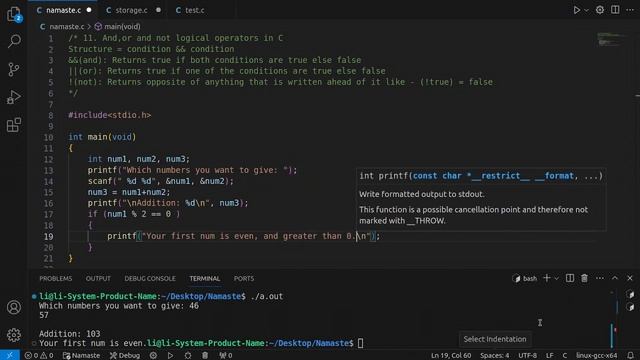Open terminal panel More Actions ellipsis
The image size is (640, 360).
coord(600,278)
